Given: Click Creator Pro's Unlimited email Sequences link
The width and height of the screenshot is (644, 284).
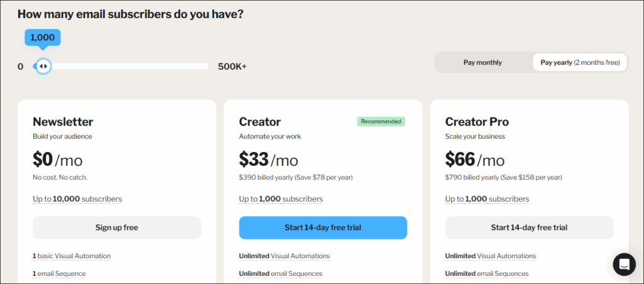Looking at the screenshot, I should click(x=487, y=273).
